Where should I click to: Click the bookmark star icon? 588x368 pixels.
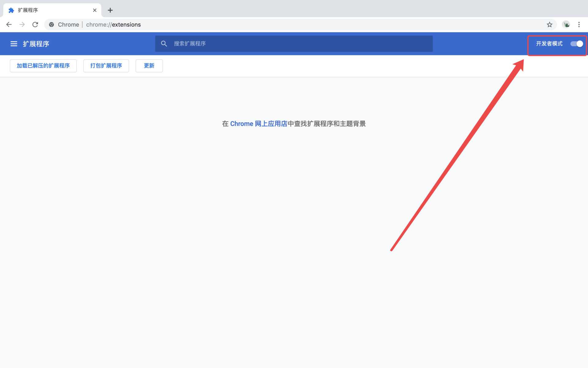(x=549, y=25)
